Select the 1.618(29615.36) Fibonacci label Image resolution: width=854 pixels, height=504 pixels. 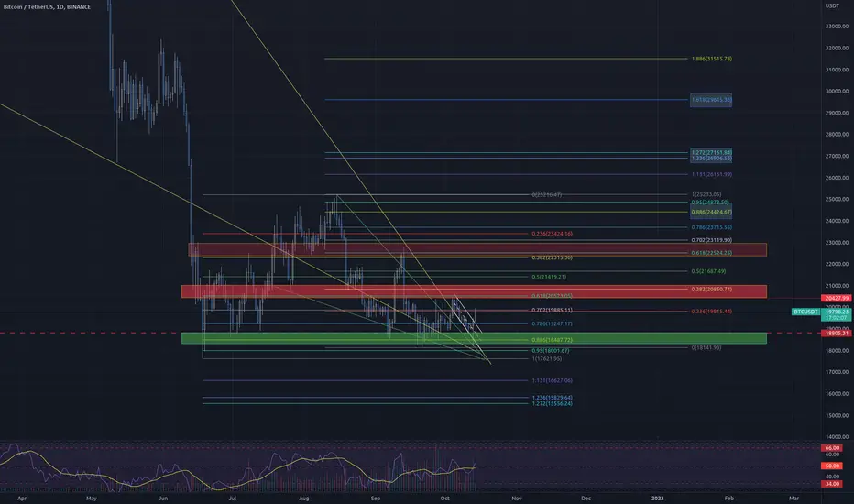coord(711,100)
